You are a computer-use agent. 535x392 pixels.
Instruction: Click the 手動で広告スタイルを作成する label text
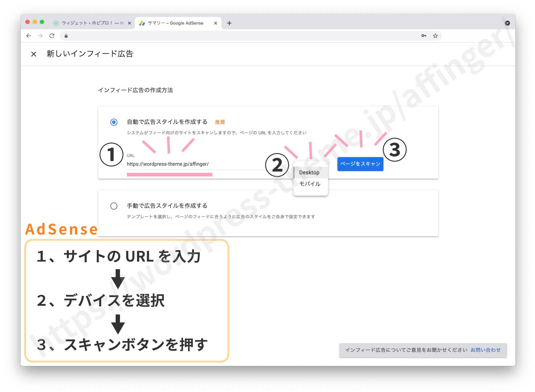(167, 206)
